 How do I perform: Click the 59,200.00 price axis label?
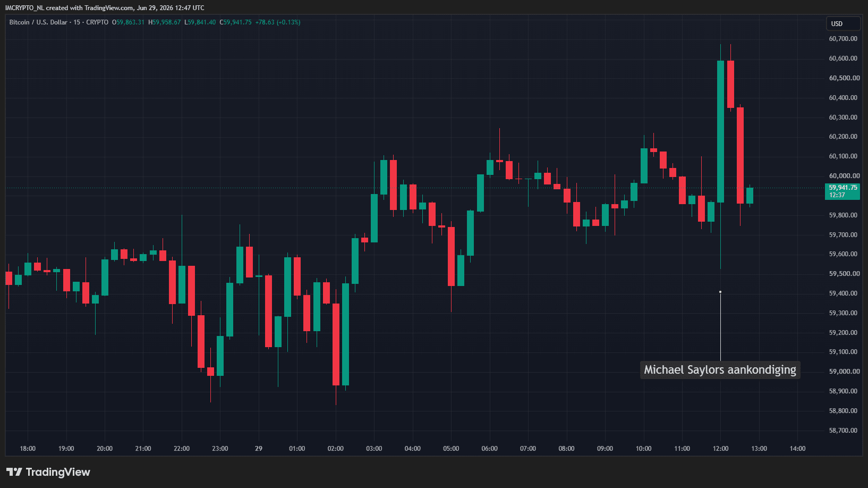click(x=843, y=333)
